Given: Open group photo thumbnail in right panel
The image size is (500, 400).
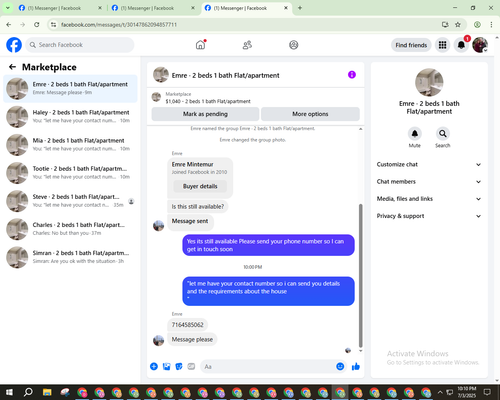Looking at the screenshot, I should point(429,82).
